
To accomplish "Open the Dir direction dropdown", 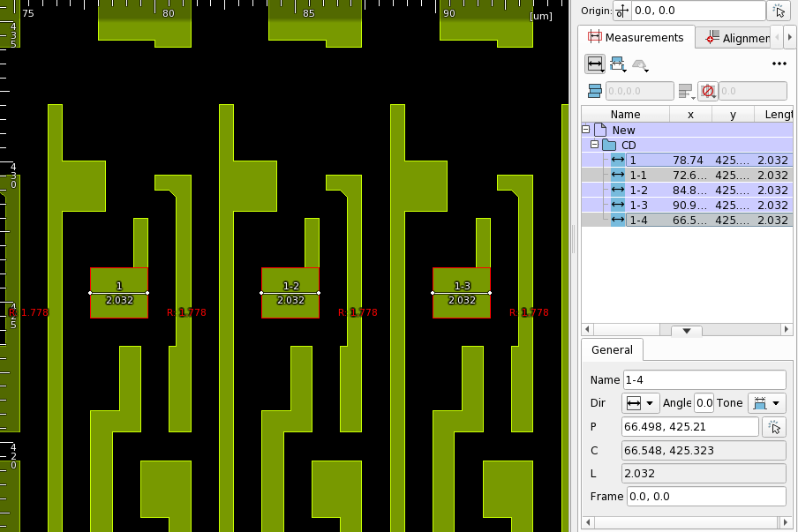I will point(640,403).
